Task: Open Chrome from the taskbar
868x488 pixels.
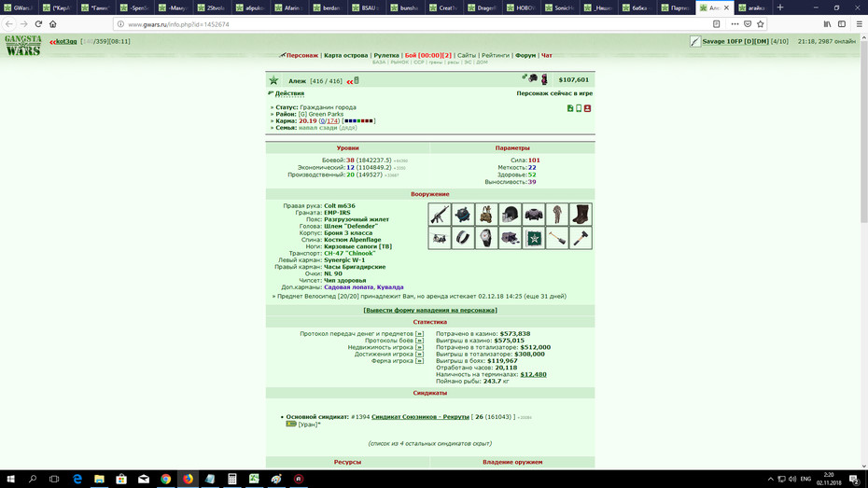Action: click(x=165, y=479)
